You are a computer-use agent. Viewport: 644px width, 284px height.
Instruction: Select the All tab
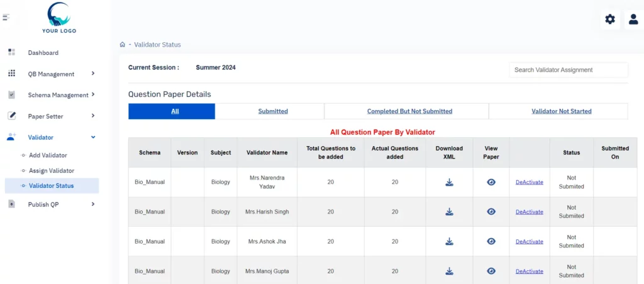pos(172,111)
